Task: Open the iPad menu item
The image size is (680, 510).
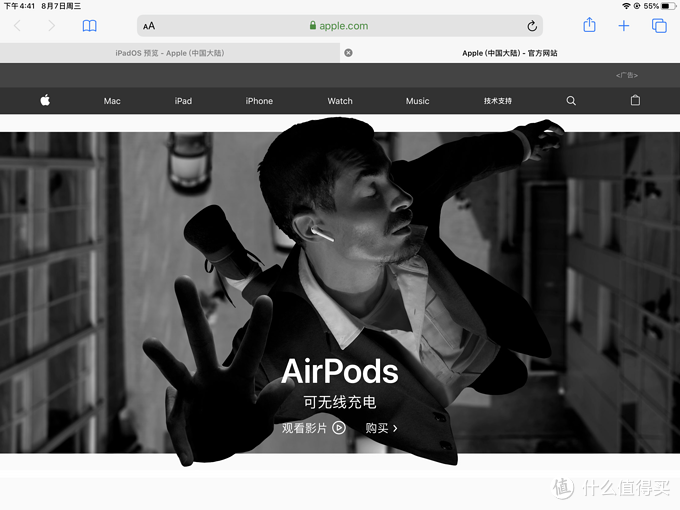Action: pos(183,101)
